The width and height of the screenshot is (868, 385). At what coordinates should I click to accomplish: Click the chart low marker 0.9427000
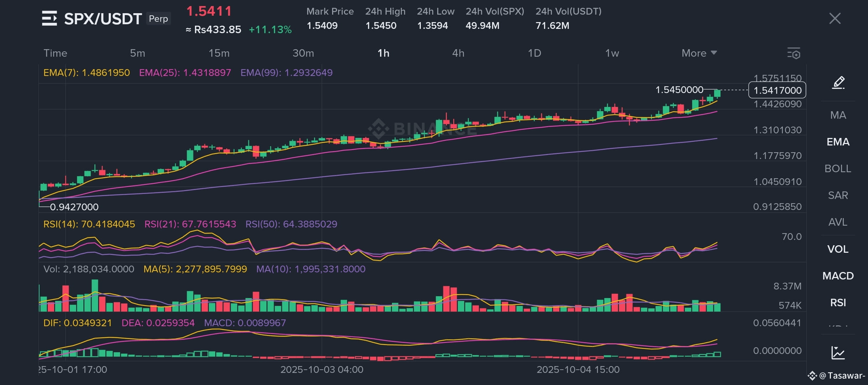74,207
